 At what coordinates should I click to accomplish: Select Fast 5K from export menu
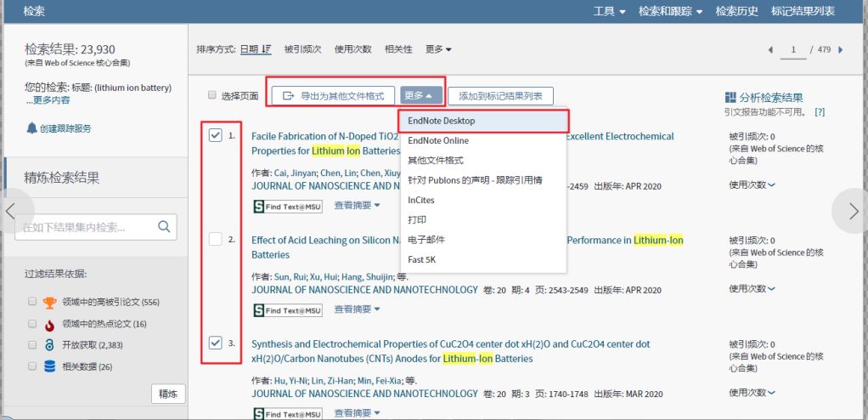point(483,259)
